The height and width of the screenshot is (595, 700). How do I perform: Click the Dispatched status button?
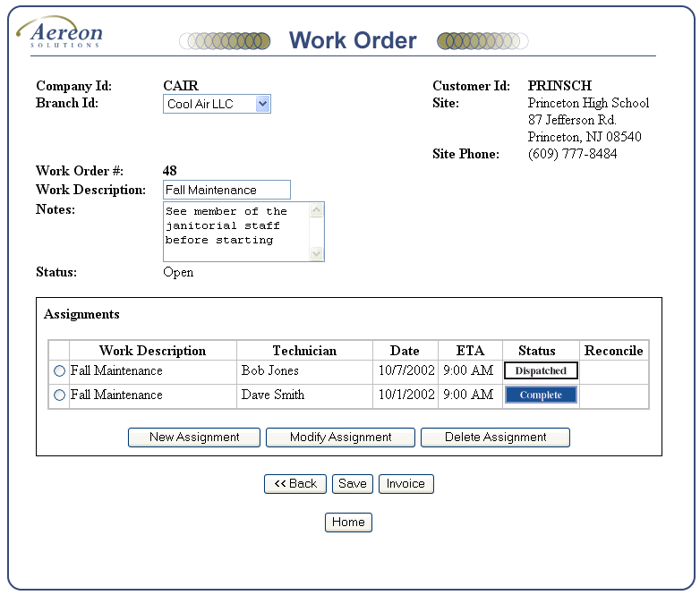[541, 370]
